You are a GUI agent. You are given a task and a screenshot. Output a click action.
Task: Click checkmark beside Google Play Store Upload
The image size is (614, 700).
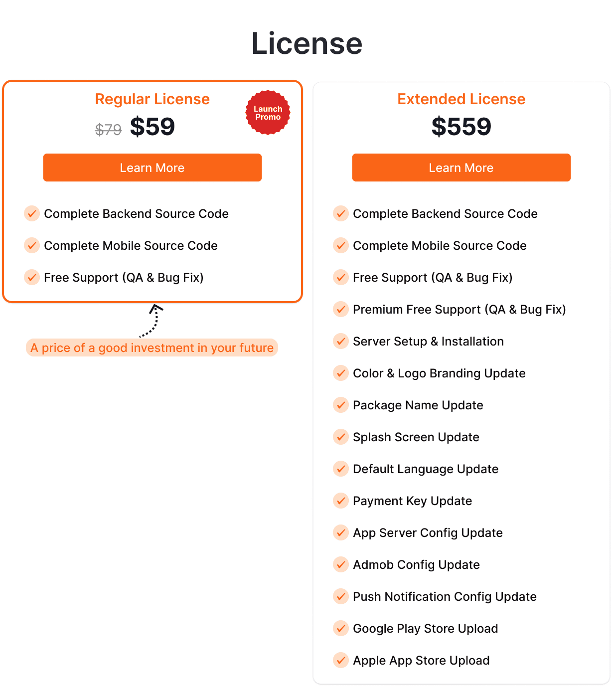(341, 628)
